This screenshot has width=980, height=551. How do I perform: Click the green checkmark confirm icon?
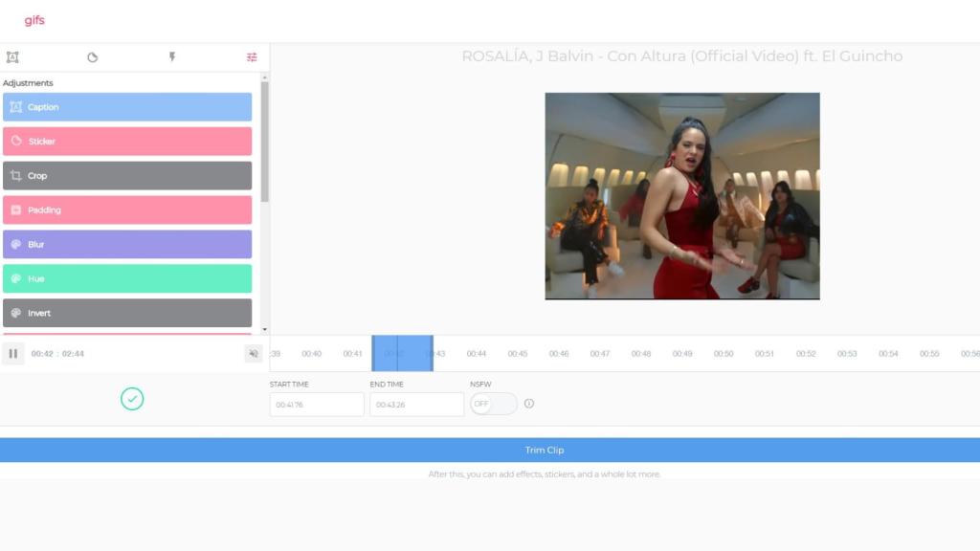point(132,399)
